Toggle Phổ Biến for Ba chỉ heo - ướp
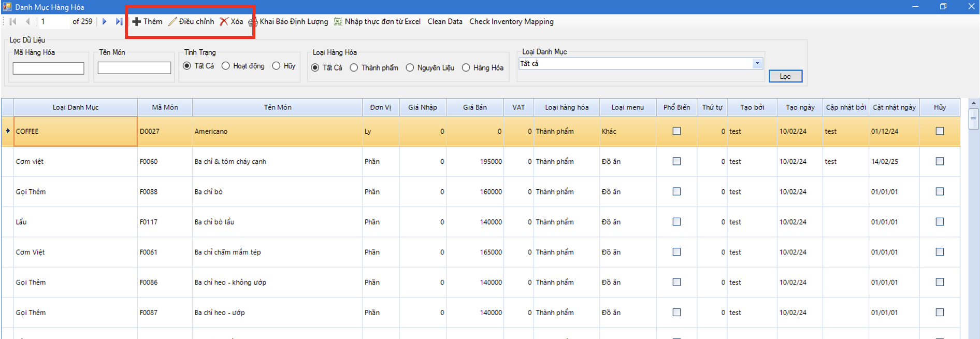Image resolution: width=980 pixels, height=339 pixels. click(x=676, y=312)
